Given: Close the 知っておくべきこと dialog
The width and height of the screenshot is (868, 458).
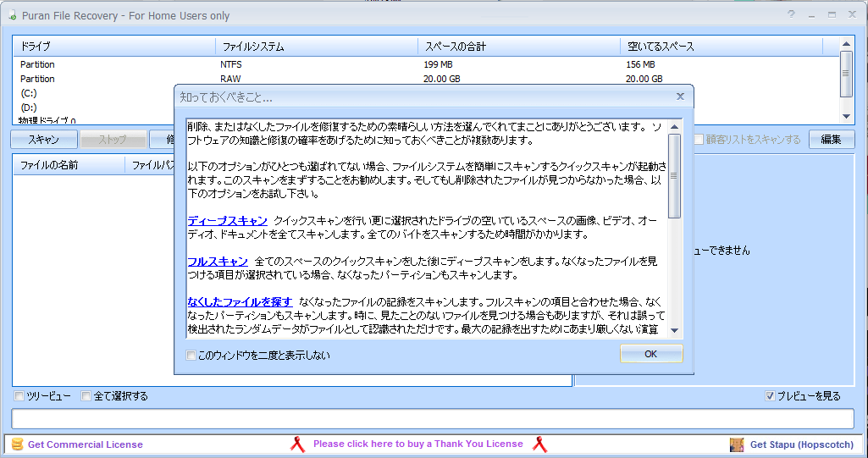Looking at the screenshot, I should [680, 97].
